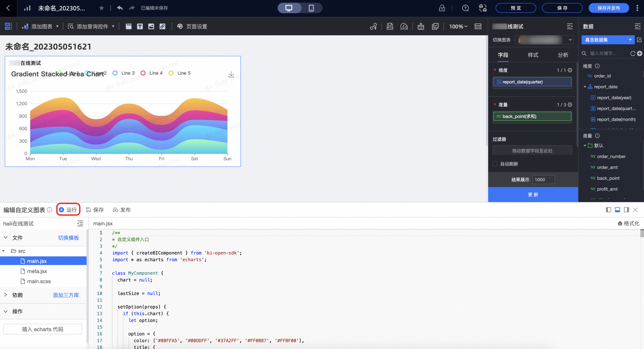Click the Switch Template link
This screenshot has height=349, width=644.
click(69, 238)
